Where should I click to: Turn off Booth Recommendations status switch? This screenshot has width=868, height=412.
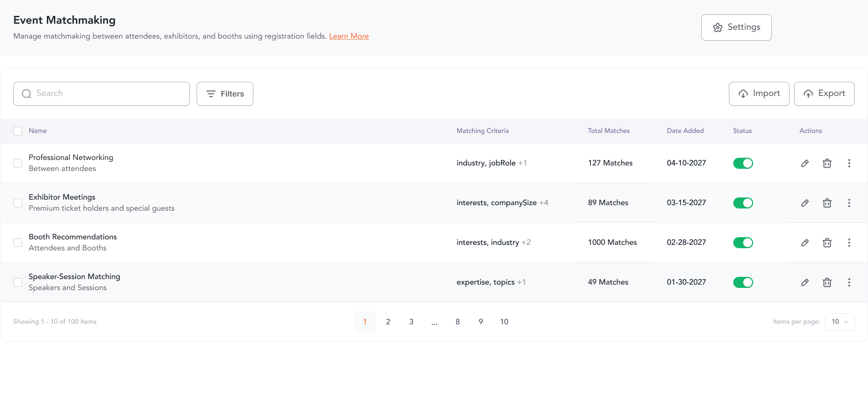tap(743, 243)
